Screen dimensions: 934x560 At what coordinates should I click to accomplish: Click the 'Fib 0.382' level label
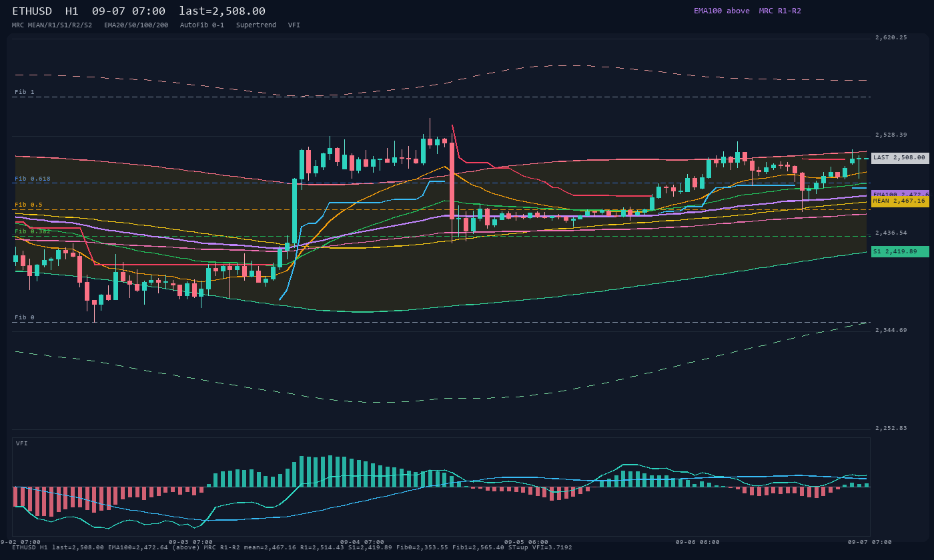[33, 231]
